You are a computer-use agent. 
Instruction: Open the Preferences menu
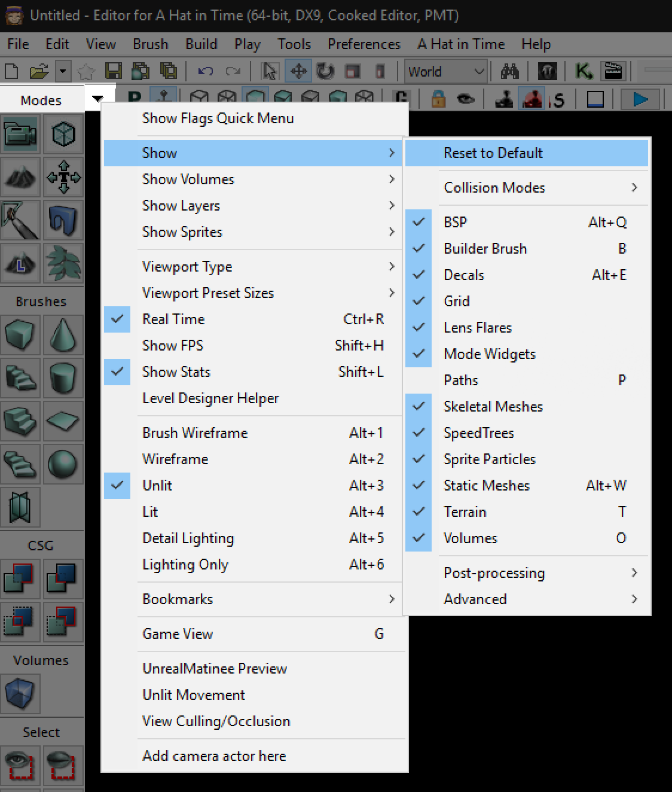(364, 44)
